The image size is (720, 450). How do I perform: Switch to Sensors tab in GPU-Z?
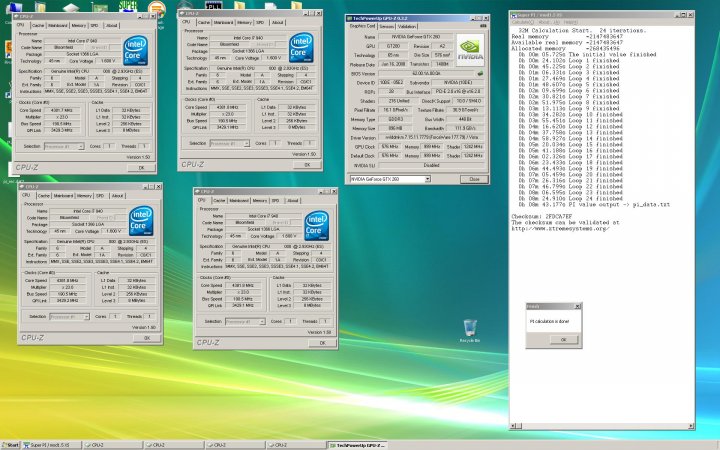click(386, 27)
